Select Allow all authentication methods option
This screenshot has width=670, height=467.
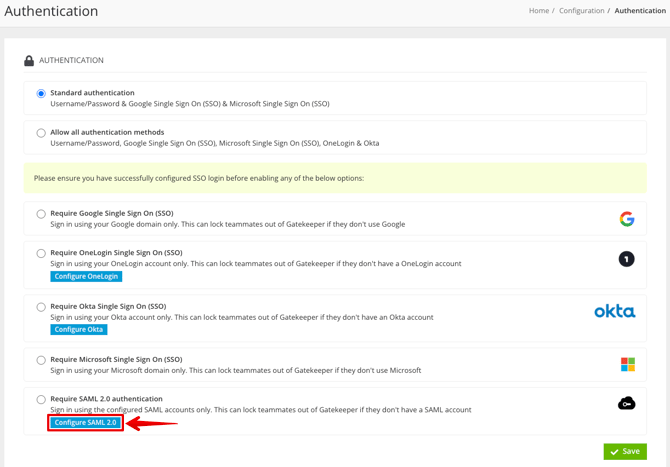pyautogui.click(x=41, y=133)
